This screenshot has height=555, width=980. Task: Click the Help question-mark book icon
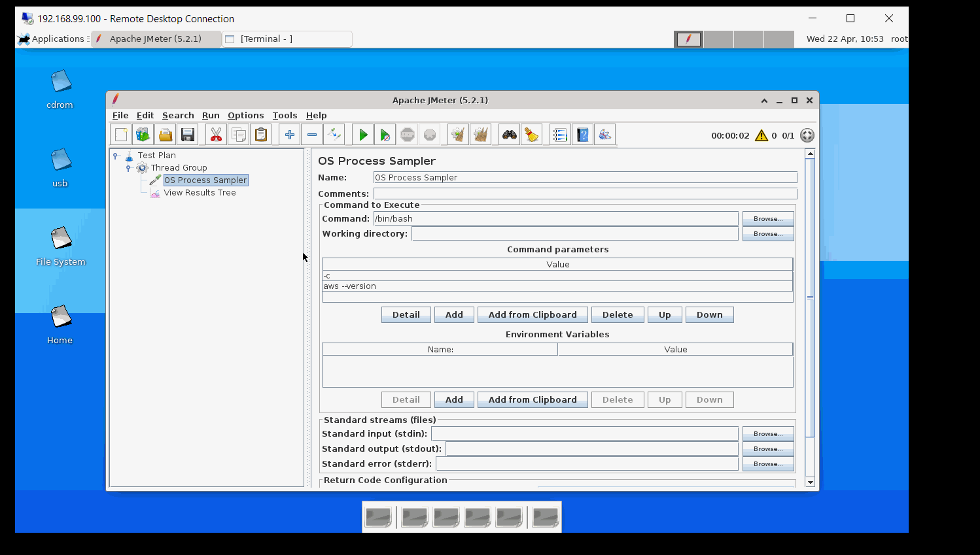582,135
